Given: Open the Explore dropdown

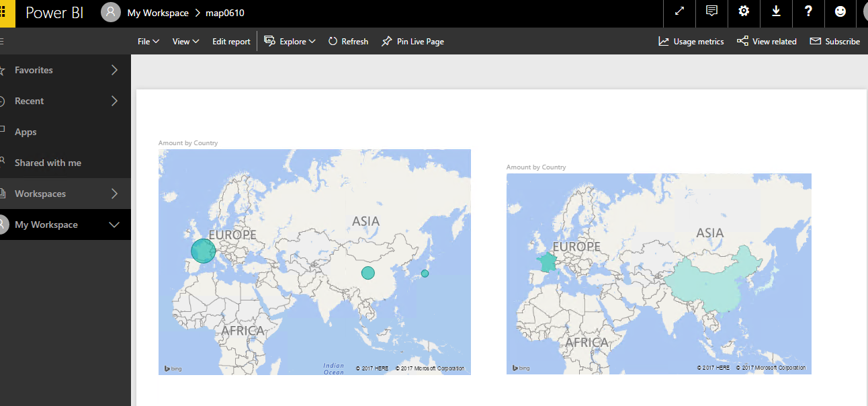Looking at the screenshot, I should (290, 42).
